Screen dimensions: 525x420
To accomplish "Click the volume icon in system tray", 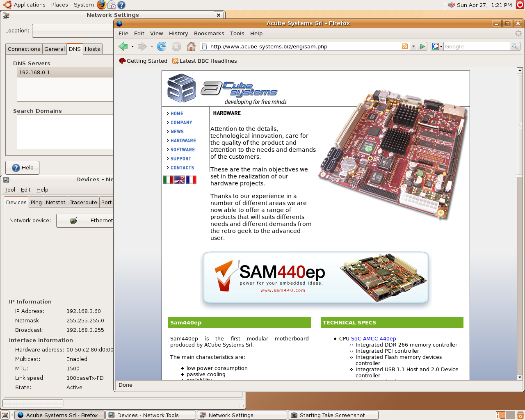I will coord(452,5).
